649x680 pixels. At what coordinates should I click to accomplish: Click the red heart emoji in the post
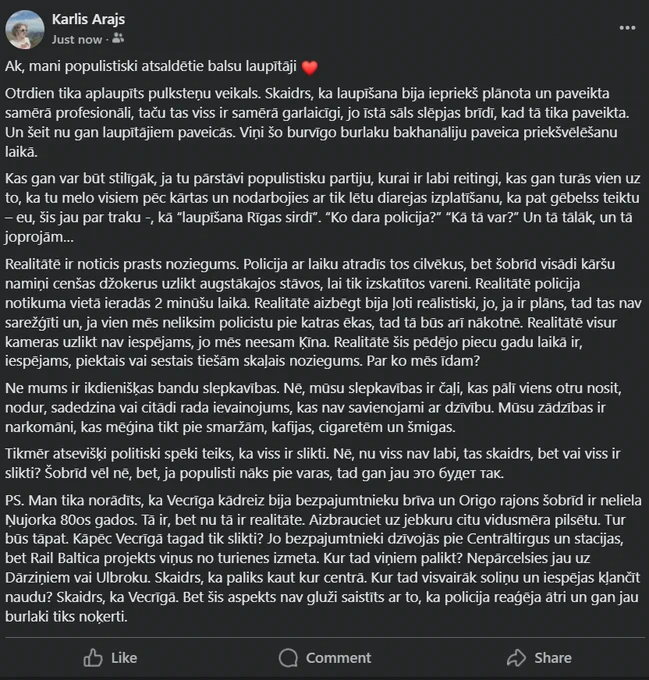click(310, 68)
